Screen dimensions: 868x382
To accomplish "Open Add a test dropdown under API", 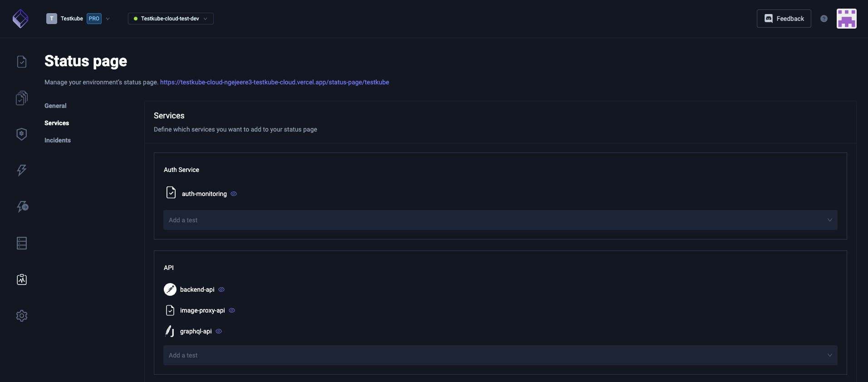I will tap(500, 355).
